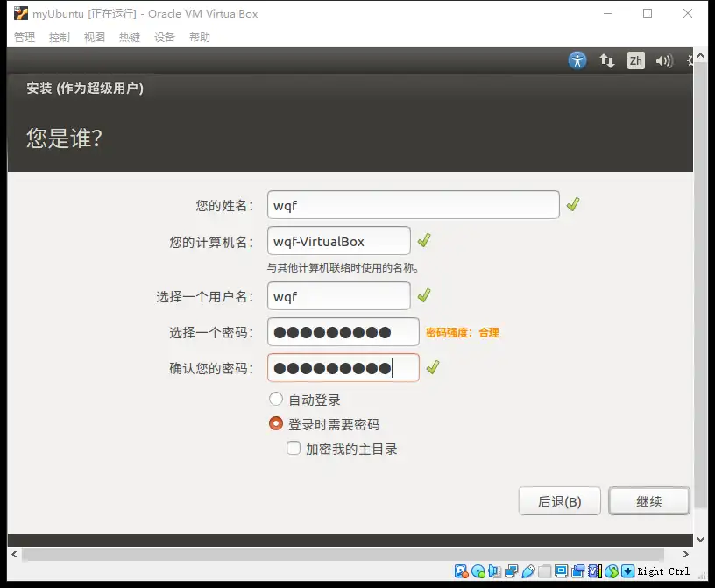The width and height of the screenshot is (715, 588).
Task: Click the blue down-arrow keyboard capture icon
Action: coord(627,571)
